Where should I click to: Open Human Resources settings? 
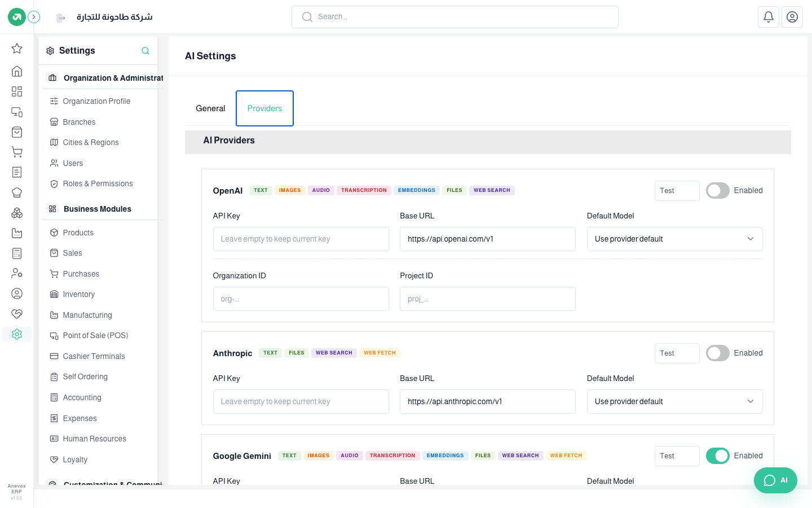coord(94,439)
